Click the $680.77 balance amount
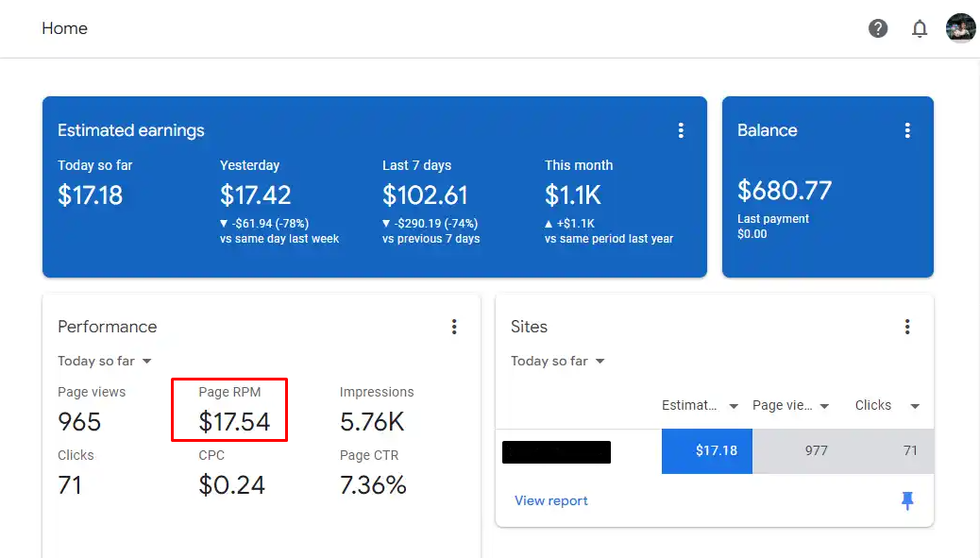Screen dimensions: 980x558 tap(785, 191)
